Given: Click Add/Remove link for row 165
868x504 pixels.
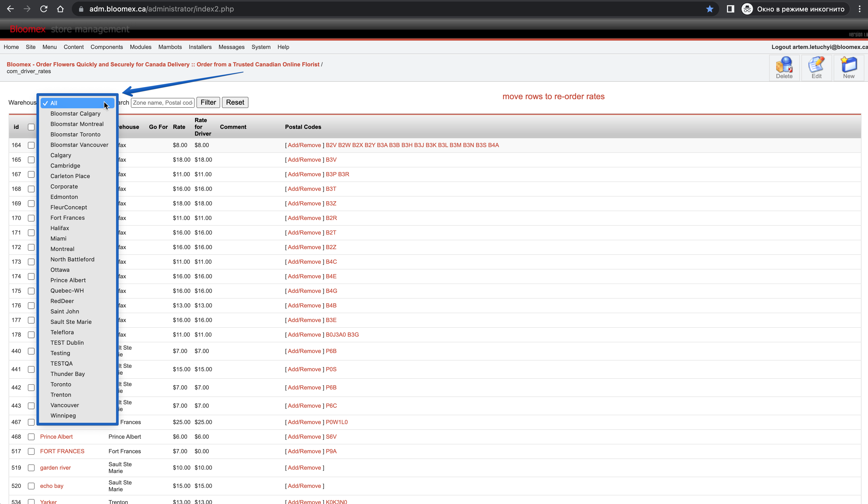Looking at the screenshot, I should (x=304, y=160).
